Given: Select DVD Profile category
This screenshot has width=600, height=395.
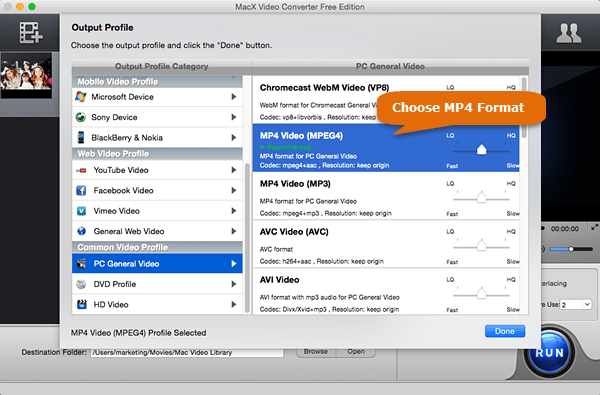Looking at the screenshot, I should [x=157, y=284].
